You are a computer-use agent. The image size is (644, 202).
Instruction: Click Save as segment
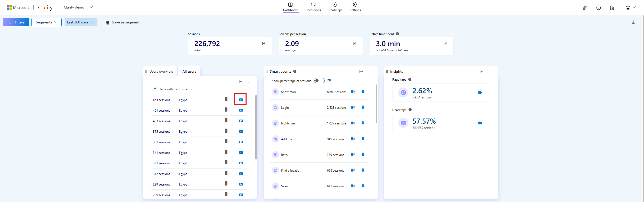click(x=123, y=22)
